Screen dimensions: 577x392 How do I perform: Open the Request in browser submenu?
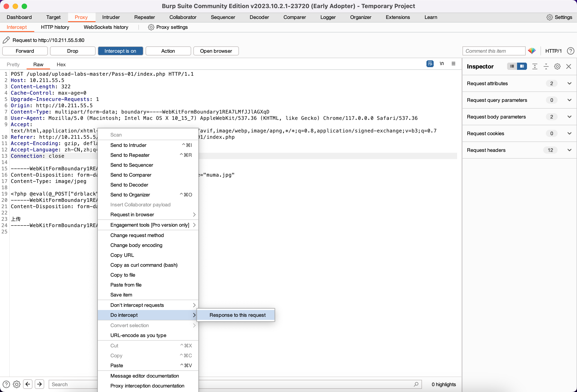point(148,214)
